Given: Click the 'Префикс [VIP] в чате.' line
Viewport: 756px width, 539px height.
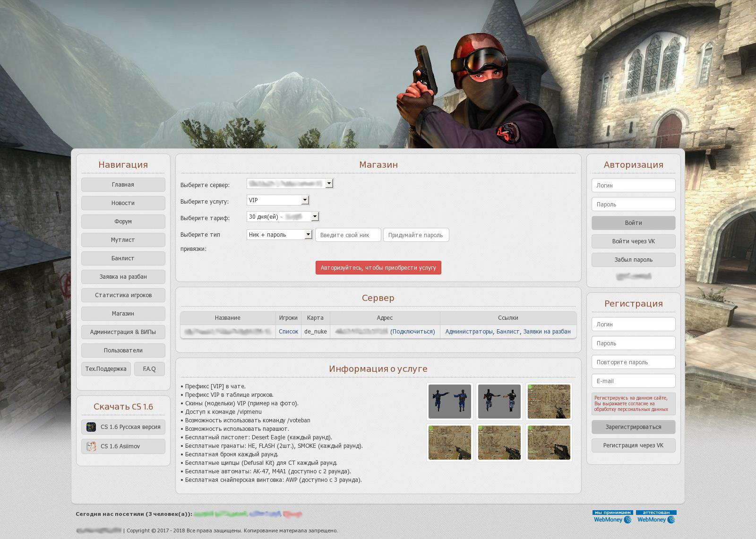Looking at the screenshot, I should pos(213,386).
